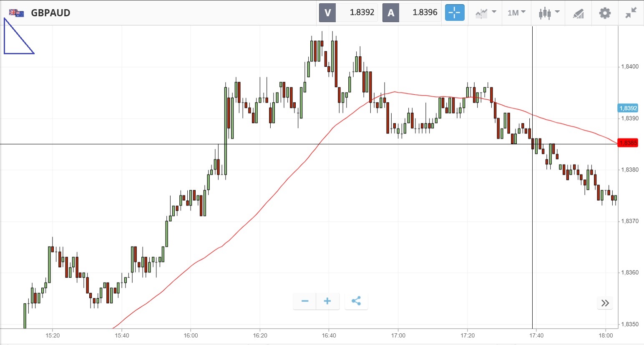
Task: Open the compare chart dropdown
Action: pos(486,13)
